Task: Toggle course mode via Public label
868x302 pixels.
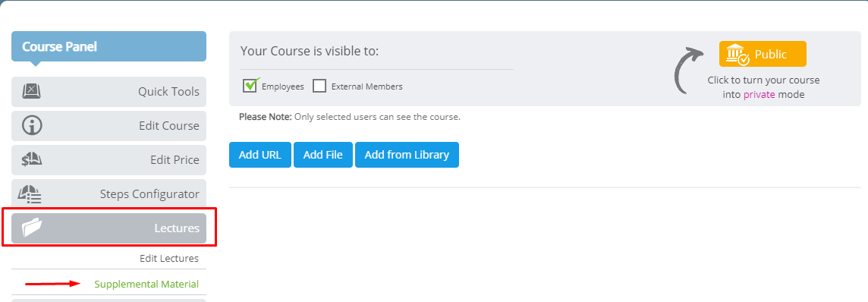Action: coord(771,54)
